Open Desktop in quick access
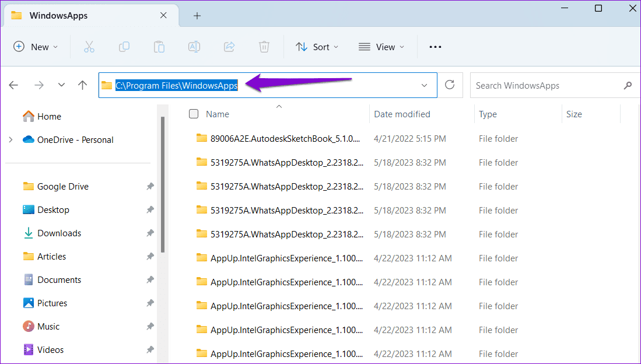 (x=46, y=210)
